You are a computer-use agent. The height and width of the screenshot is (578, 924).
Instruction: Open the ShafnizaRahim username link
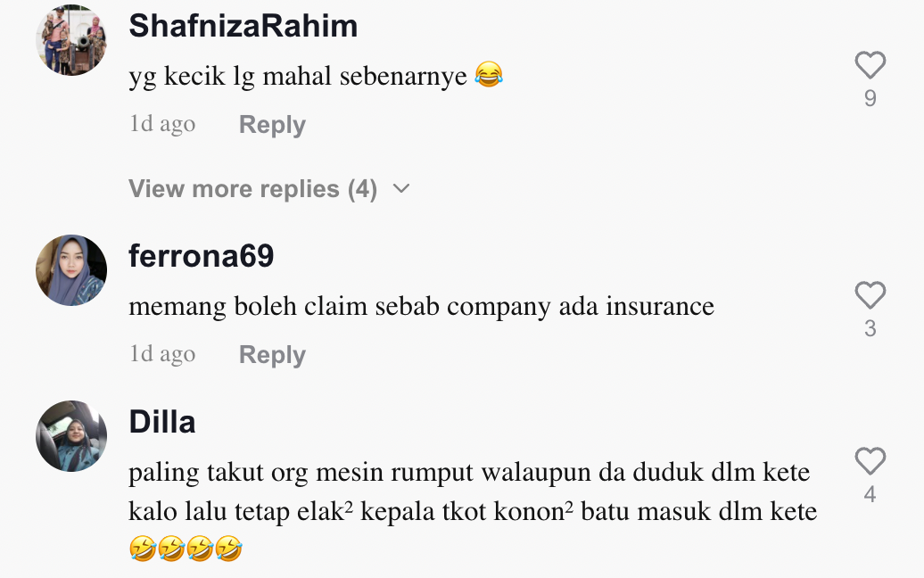243,26
